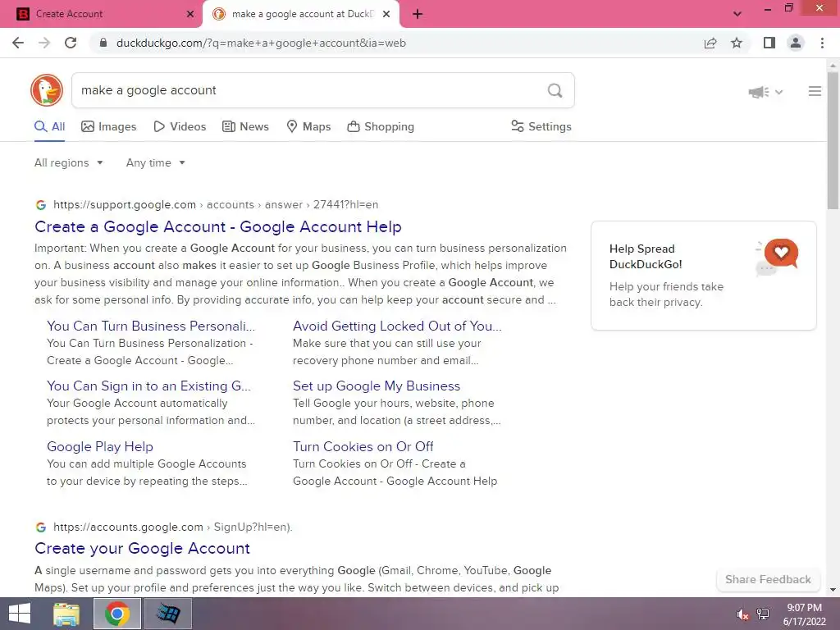Expand the All regions dropdown
The height and width of the screenshot is (630, 840).
click(x=69, y=163)
